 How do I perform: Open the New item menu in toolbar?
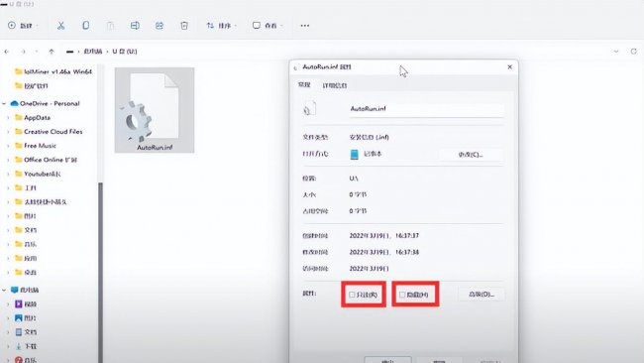pos(22,26)
